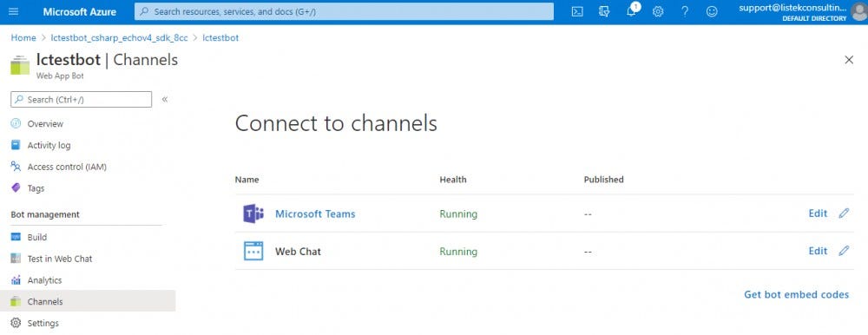The image size is (868, 335).
Task: Click the Bot management section heading
Action: [45, 214]
